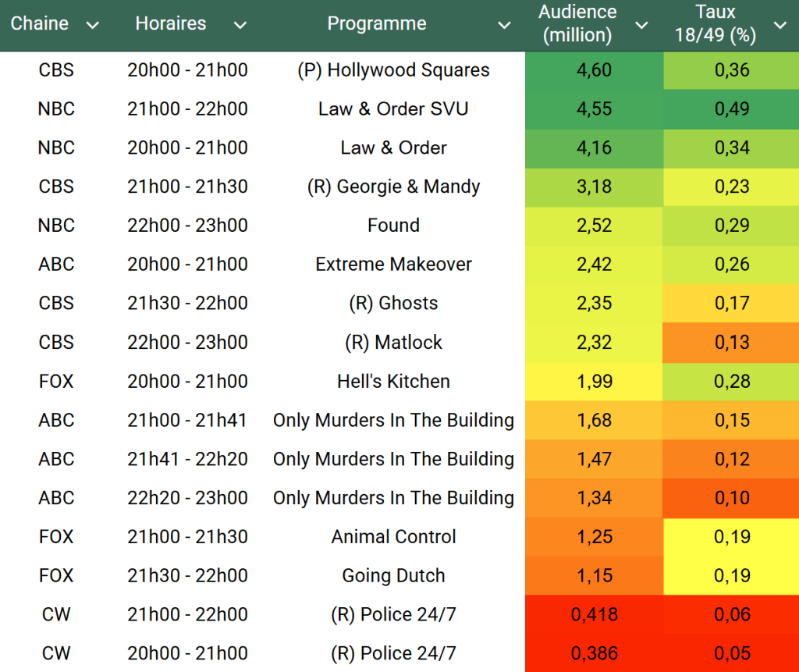Select the Law & Order SVU cell
The image size is (799, 672).
[x=393, y=109]
